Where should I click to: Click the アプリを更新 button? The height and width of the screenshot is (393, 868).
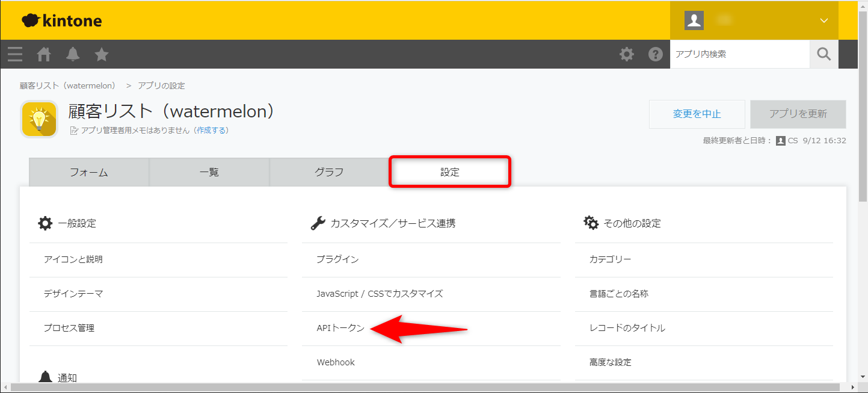[x=798, y=114]
